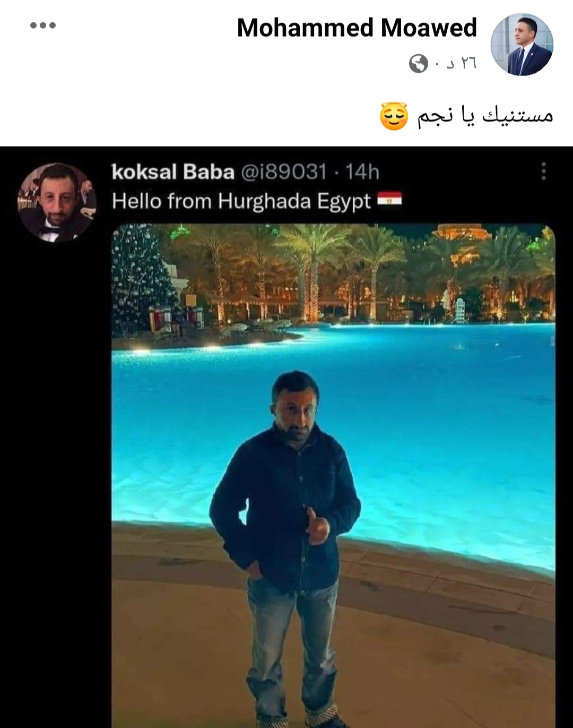573x728 pixels.
Task: Tap the Hello from Hurghada Egypt text
Action: click(x=241, y=202)
